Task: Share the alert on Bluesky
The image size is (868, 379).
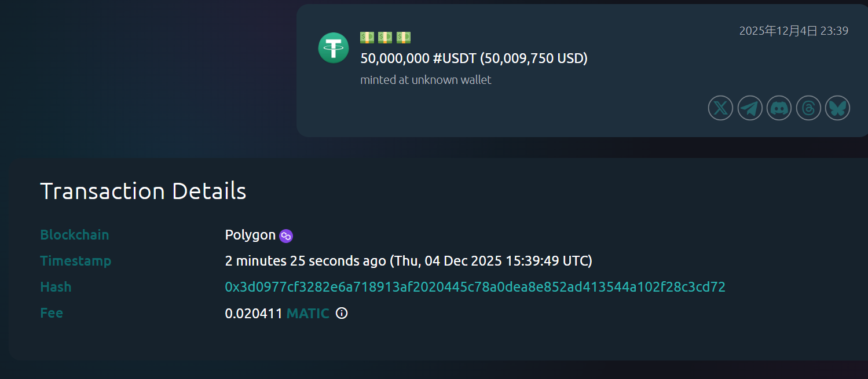Action: [x=837, y=108]
